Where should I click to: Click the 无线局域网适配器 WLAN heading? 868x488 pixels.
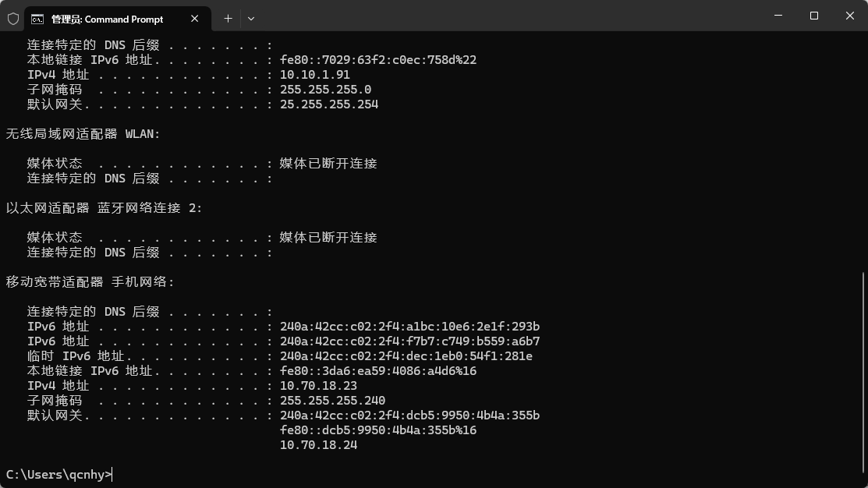(x=83, y=134)
